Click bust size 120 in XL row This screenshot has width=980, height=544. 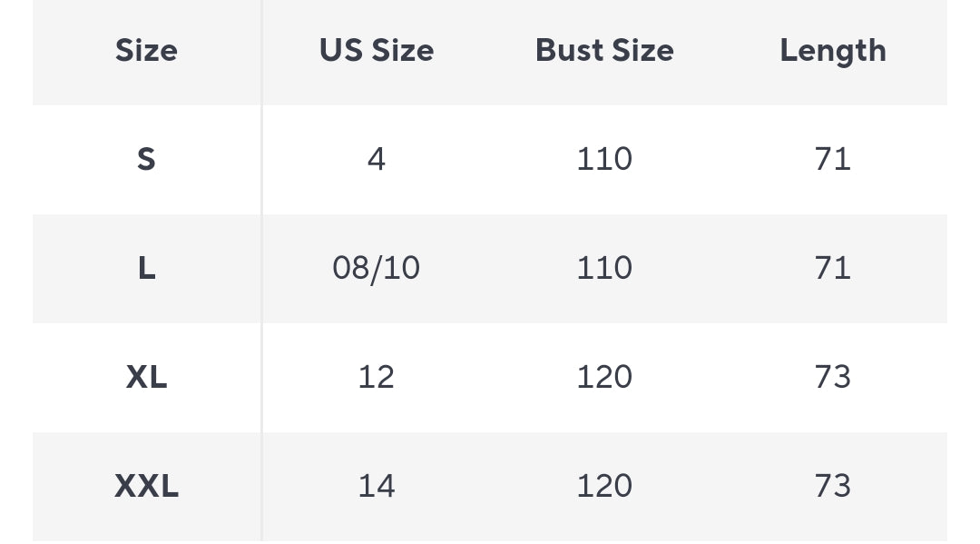604,377
